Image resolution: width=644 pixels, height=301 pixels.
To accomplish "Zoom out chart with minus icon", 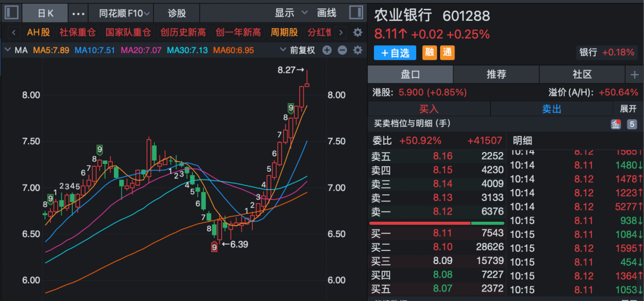I will click(342, 50).
